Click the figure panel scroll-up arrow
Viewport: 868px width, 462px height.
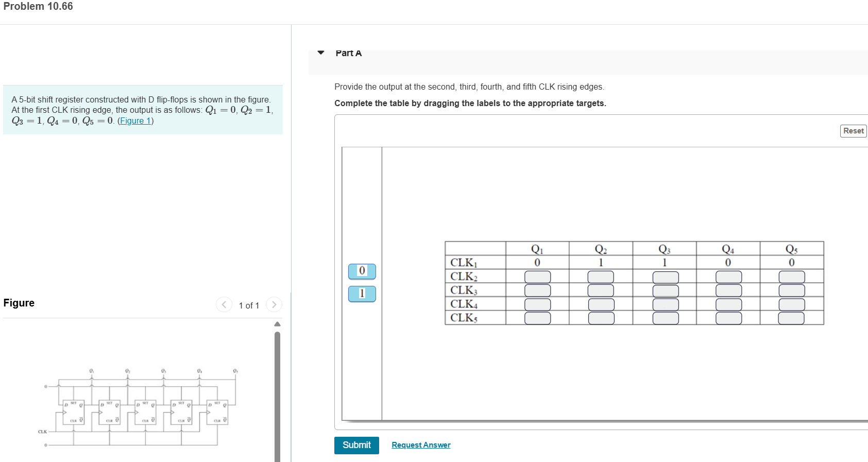(x=277, y=324)
